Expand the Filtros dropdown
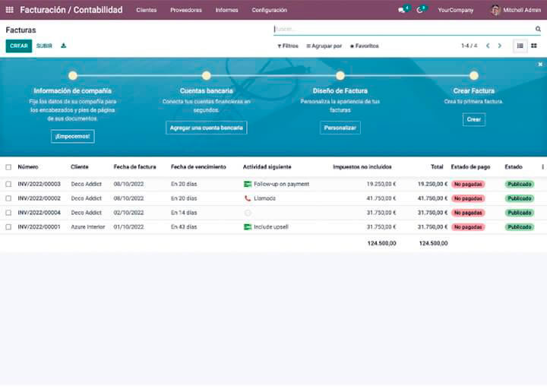This screenshot has width=547, height=392. (x=288, y=46)
